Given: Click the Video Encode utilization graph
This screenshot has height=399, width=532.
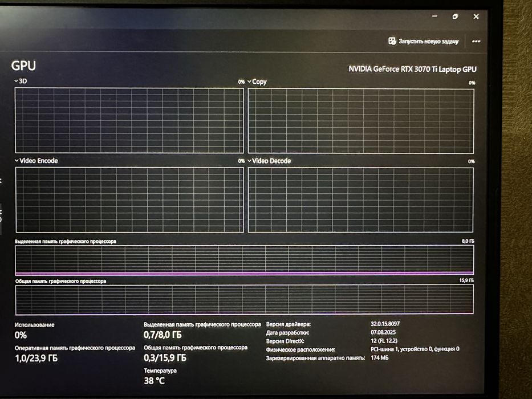Looking at the screenshot, I should coord(129,200).
